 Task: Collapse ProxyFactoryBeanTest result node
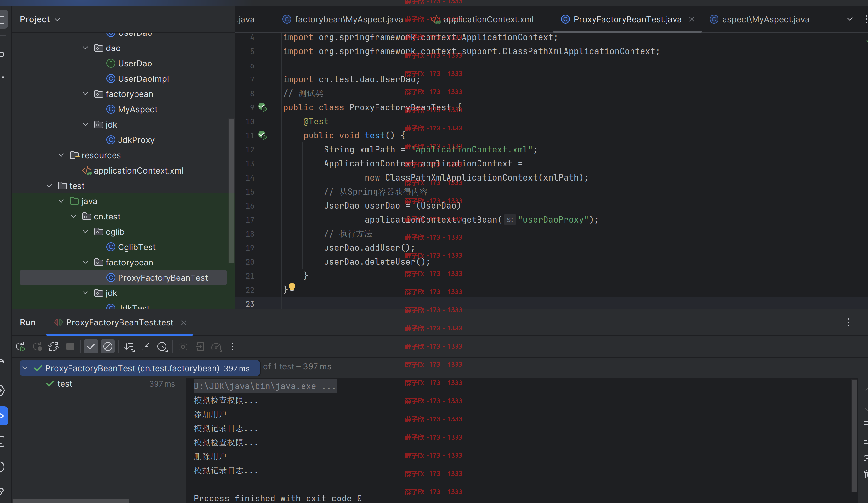click(x=25, y=368)
